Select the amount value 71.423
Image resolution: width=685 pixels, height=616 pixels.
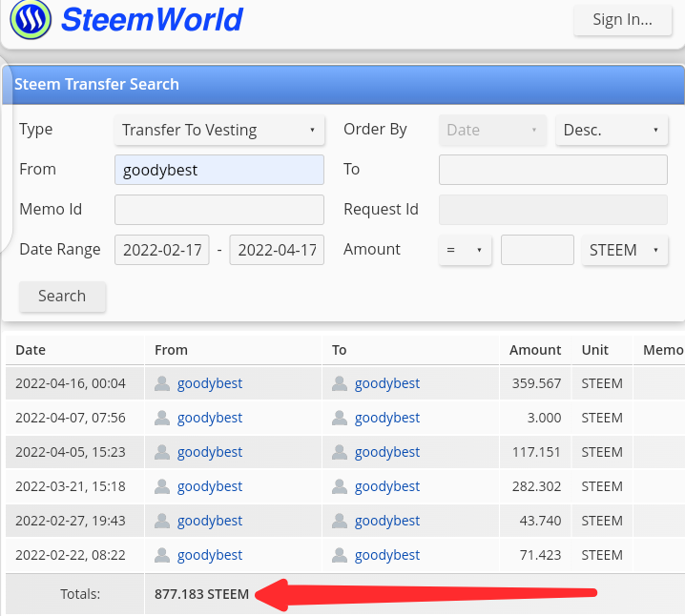[x=540, y=555]
